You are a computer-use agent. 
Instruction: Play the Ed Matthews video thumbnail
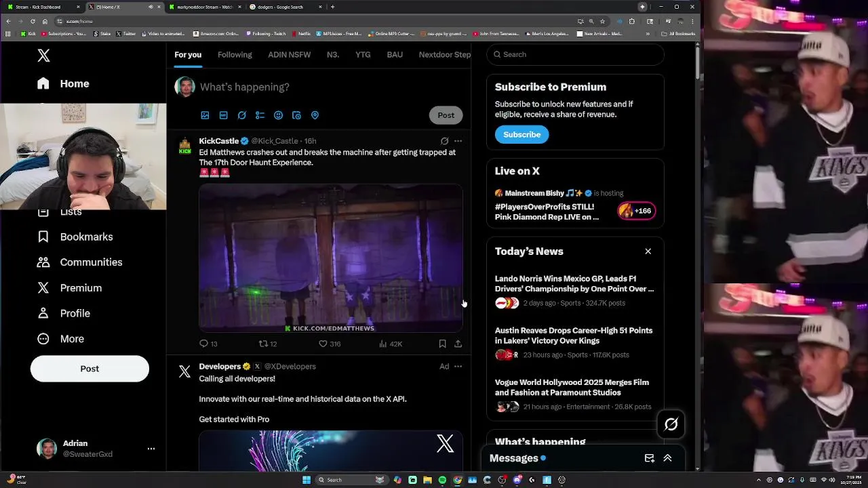330,258
